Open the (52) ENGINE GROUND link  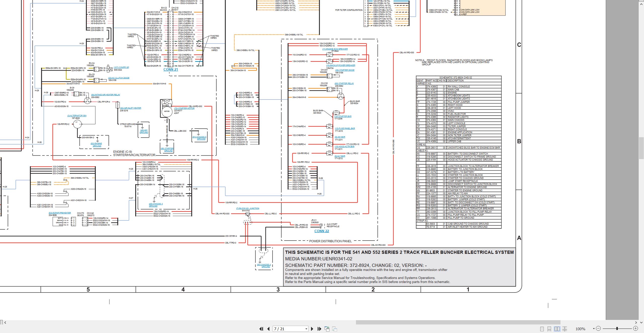coord(96,145)
